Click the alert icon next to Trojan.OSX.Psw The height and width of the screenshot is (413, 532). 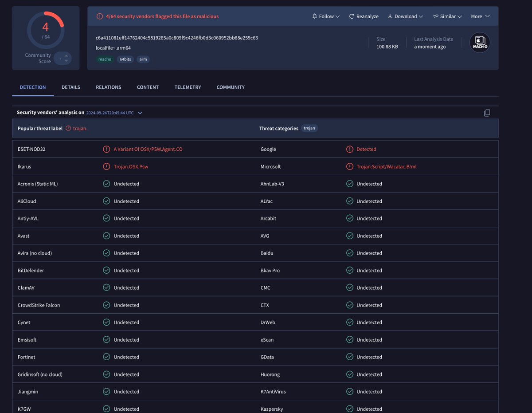[x=106, y=166]
